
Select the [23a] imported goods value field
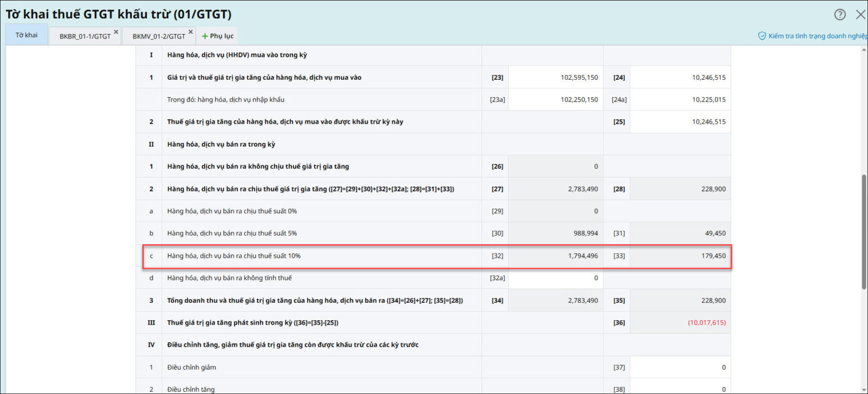click(556, 100)
